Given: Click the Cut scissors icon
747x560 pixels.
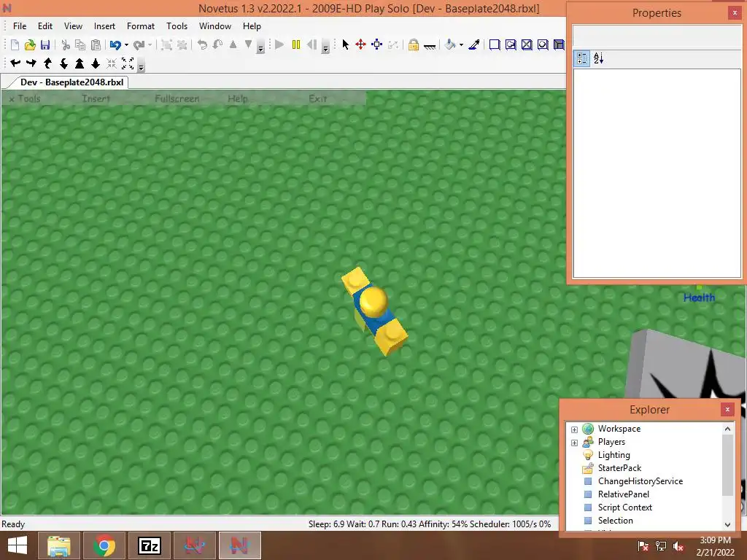Looking at the screenshot, I should coord(66,44).
